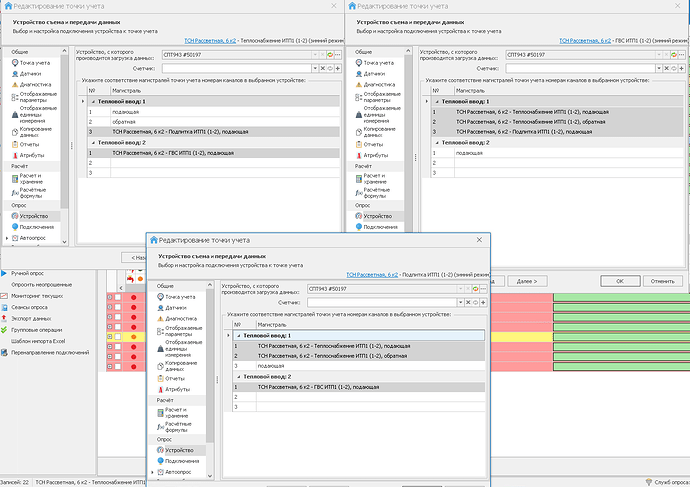The image size is (690, 487).
Task: Click OK in the ГВС dialog
Action: coord(620,281)
